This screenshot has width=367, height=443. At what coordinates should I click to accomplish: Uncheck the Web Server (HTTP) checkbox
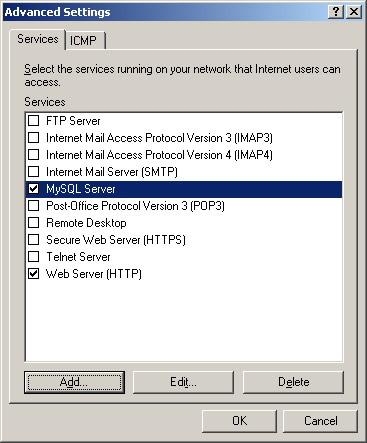tap(33, 274)
